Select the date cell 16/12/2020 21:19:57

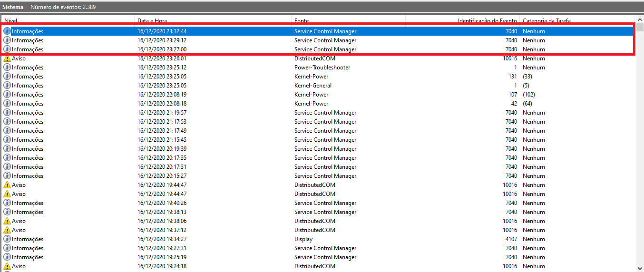pyautogui.click(x=162, y=113)
